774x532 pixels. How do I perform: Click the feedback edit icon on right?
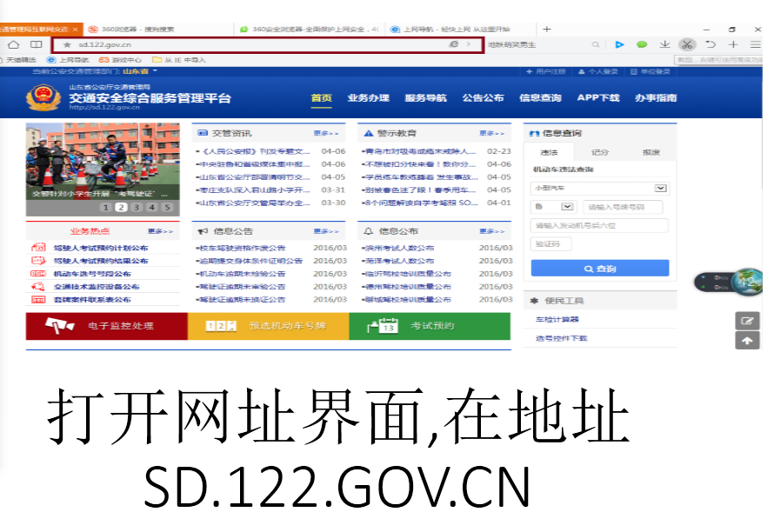[747, 320]
